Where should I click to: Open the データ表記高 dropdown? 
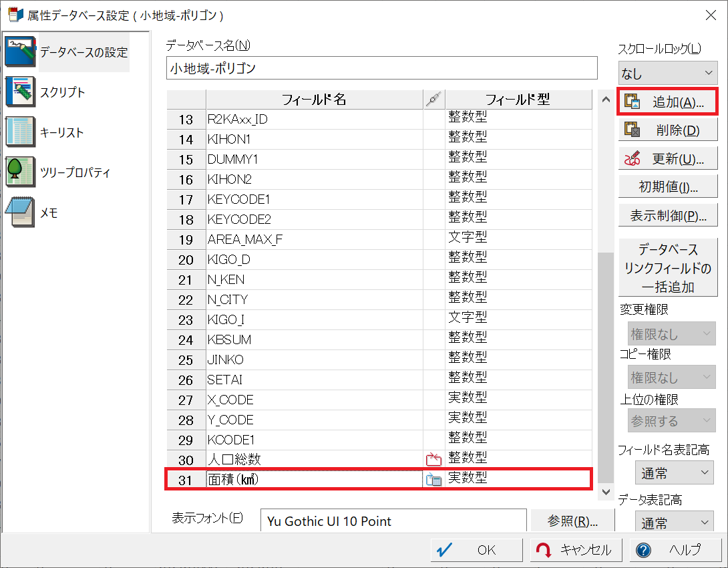pos(674,523)
